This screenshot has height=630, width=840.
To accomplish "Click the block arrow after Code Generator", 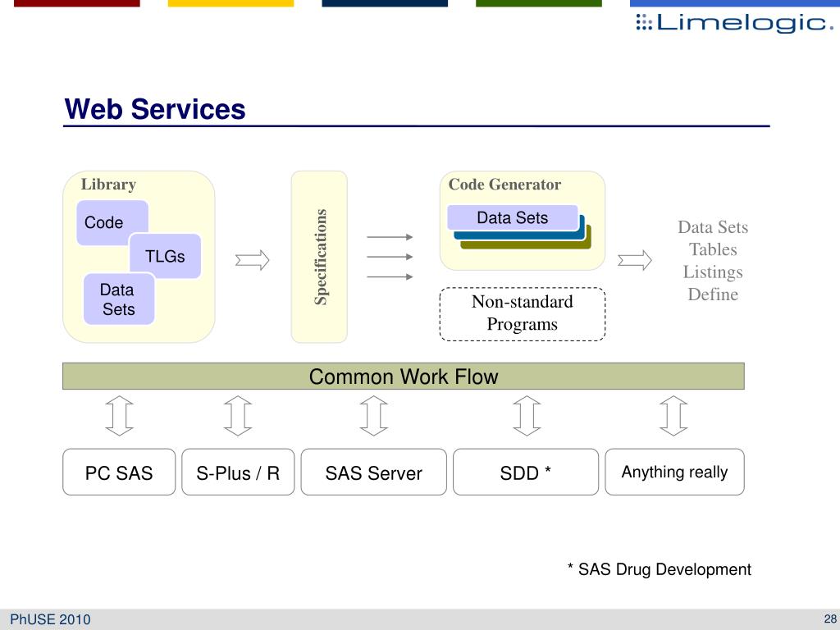I will click(634, 260).
